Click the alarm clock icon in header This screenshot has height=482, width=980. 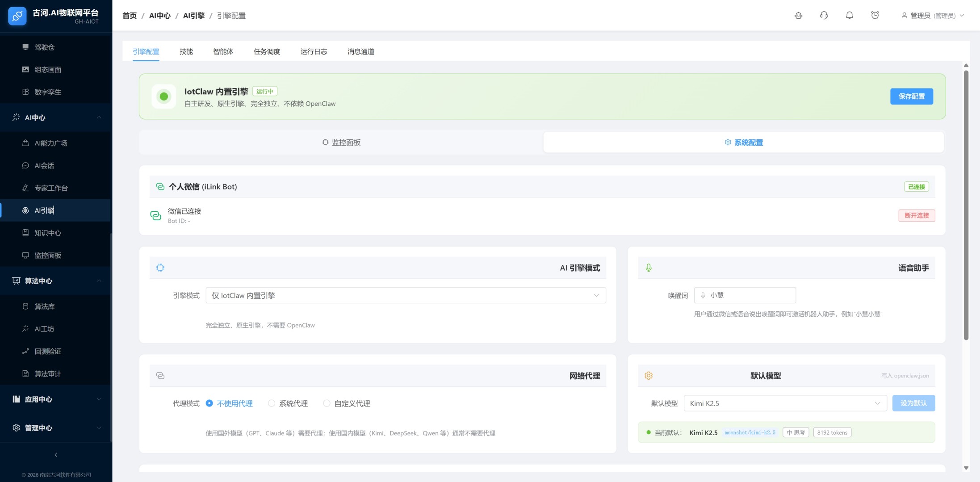[x=875, y=16]
